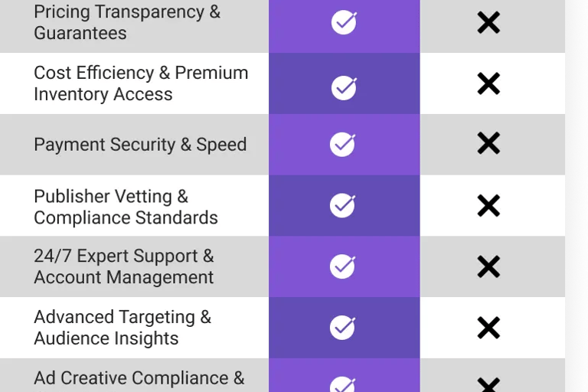Viewport: 588px width, 392px height.
Task: Click X mark in Payment Security & Speed row
Action: click(488, 143)
